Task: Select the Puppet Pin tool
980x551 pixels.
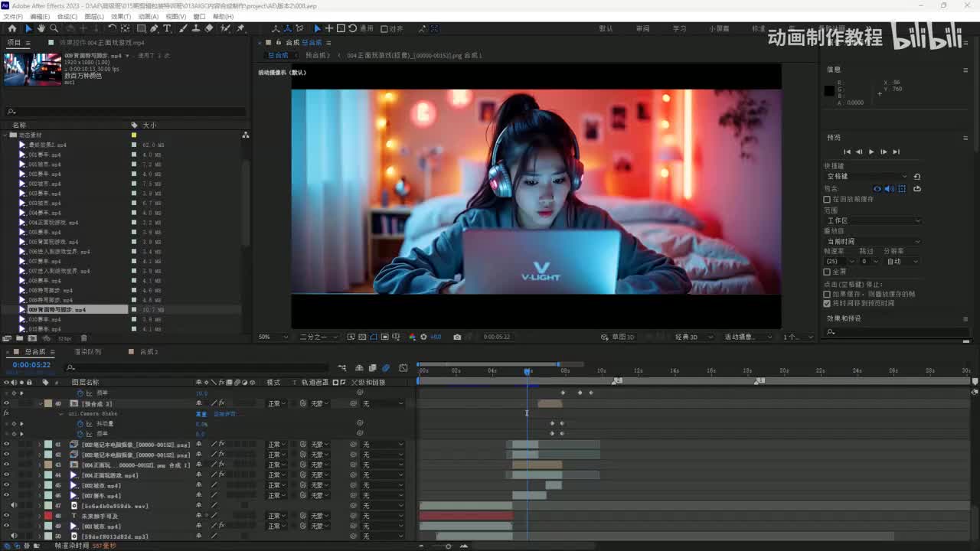Action: [240, 28]
